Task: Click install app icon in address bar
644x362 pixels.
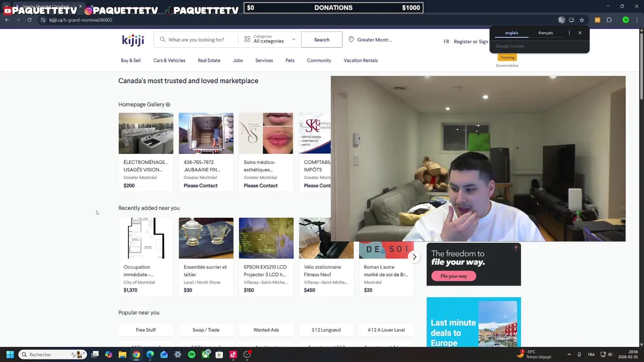Action: click(x=572, y=20)
